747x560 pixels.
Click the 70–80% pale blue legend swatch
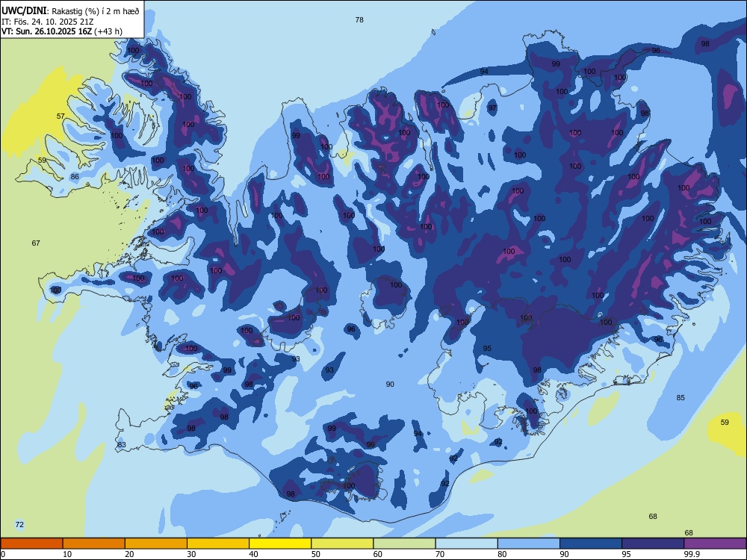466,544
